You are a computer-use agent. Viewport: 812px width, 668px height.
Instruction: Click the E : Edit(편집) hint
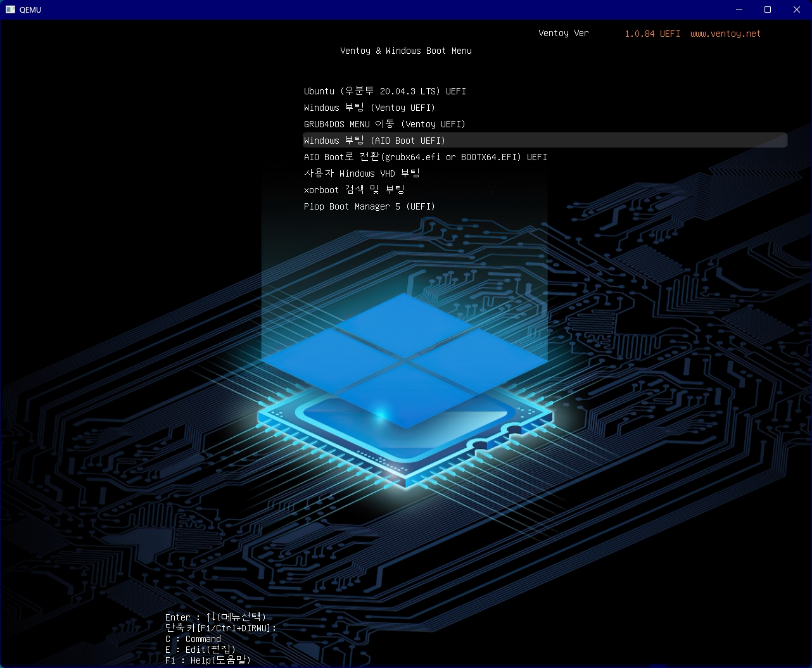tap(200, 650)
